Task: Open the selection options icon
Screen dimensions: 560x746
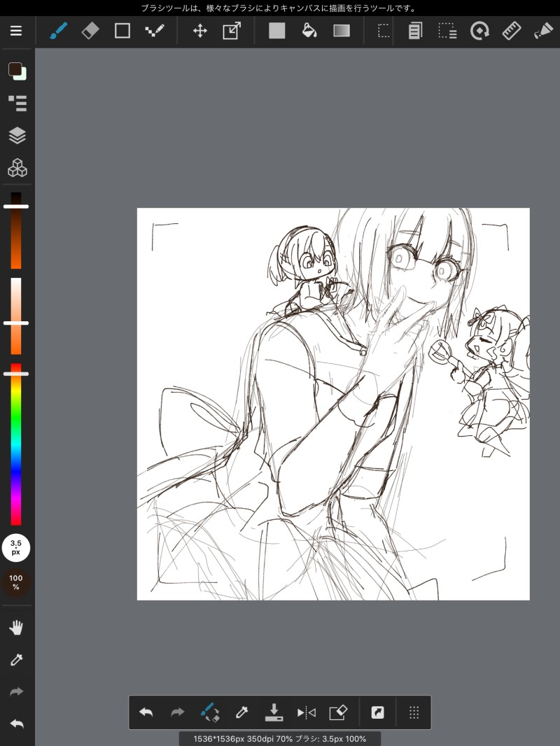Action: point(447,31)
